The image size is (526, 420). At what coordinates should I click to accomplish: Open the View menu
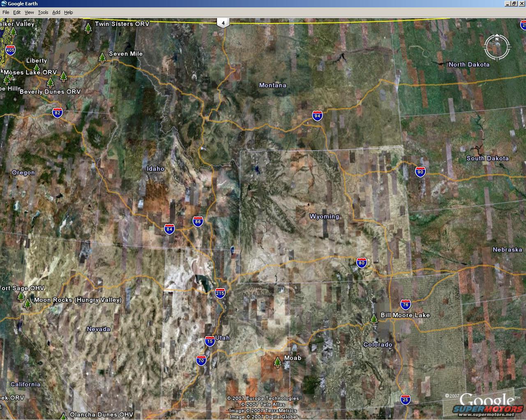point(29,12)
